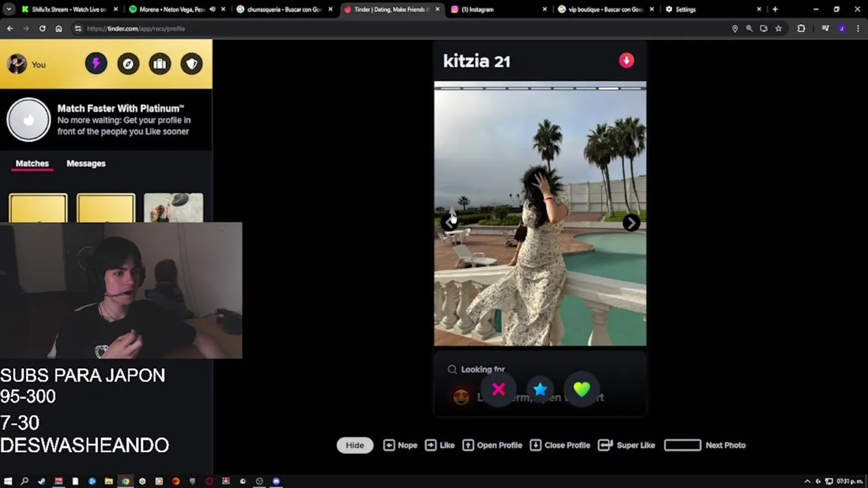Open new browser tab with plus
This screenshot has height=488, width=868.
pyautogui.click(x=775, y=9)
